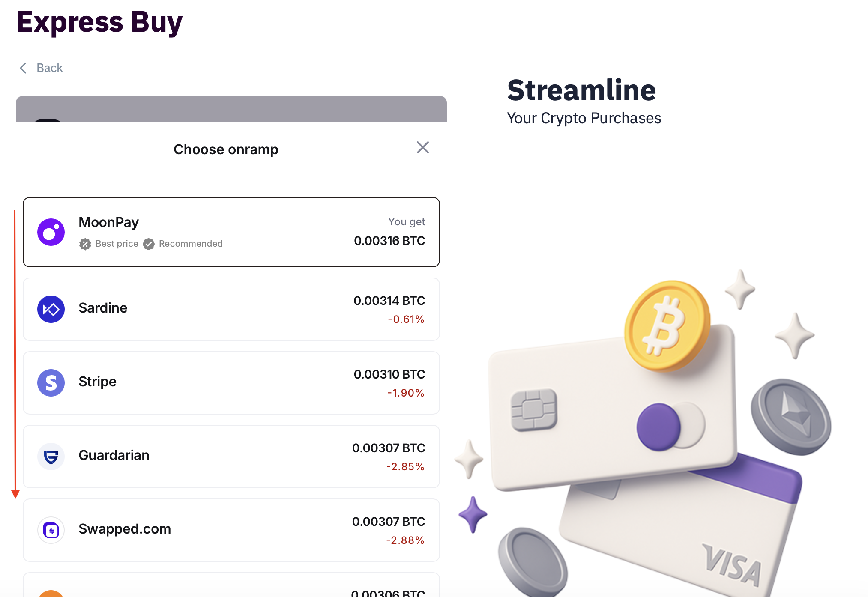Click the 0.00316 BTC amount on MoonPay
The height and width of the screenshot is (597, 868).
click(x=389, y=241)
